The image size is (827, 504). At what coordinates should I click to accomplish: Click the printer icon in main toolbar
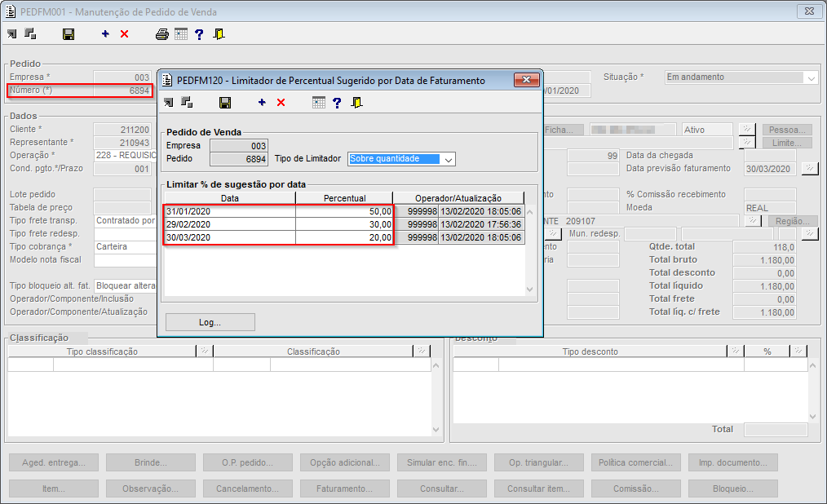162,34
